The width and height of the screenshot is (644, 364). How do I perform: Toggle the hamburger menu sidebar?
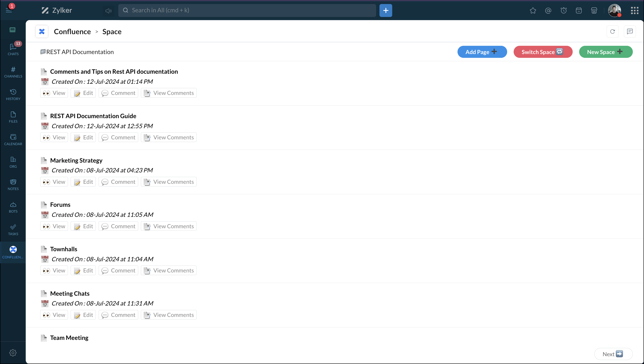coord(9,10)
